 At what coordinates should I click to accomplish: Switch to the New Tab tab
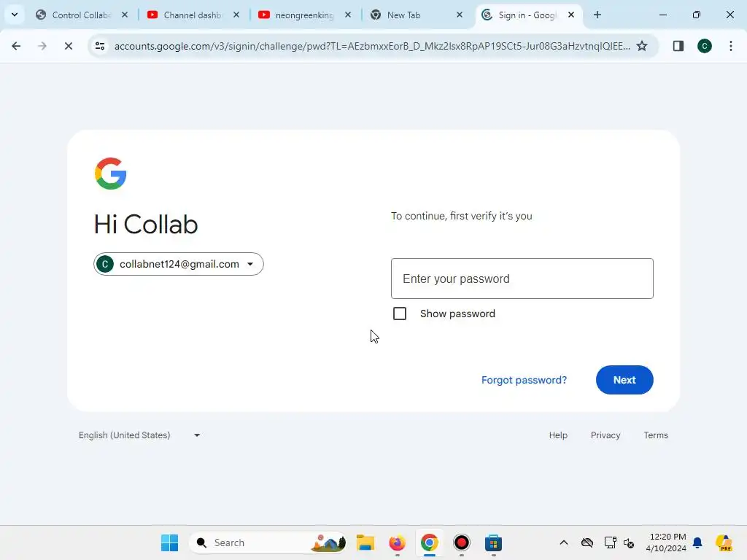tap(415, 15)
